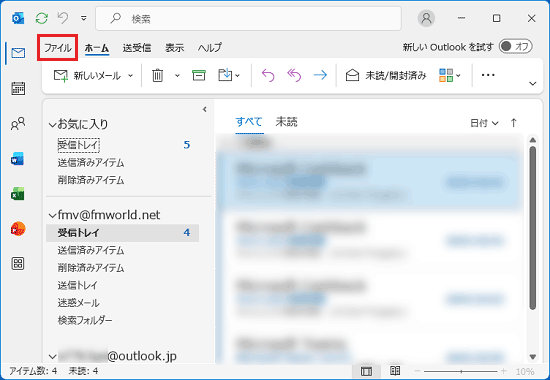The image size is (550, 380).
Task: Launch Excel from the sidebar
Action: (x=18, y=194)
